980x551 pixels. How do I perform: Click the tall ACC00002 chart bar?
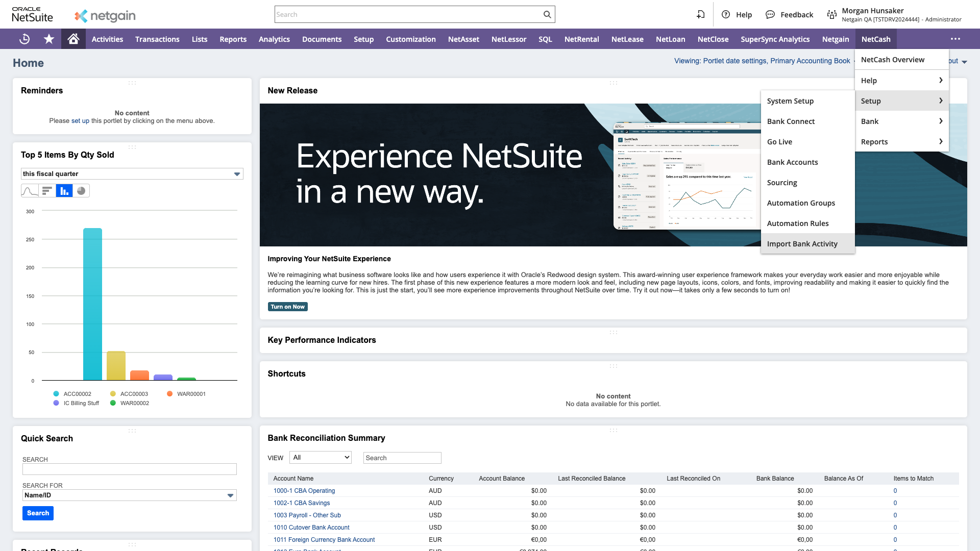pos(92,304)
